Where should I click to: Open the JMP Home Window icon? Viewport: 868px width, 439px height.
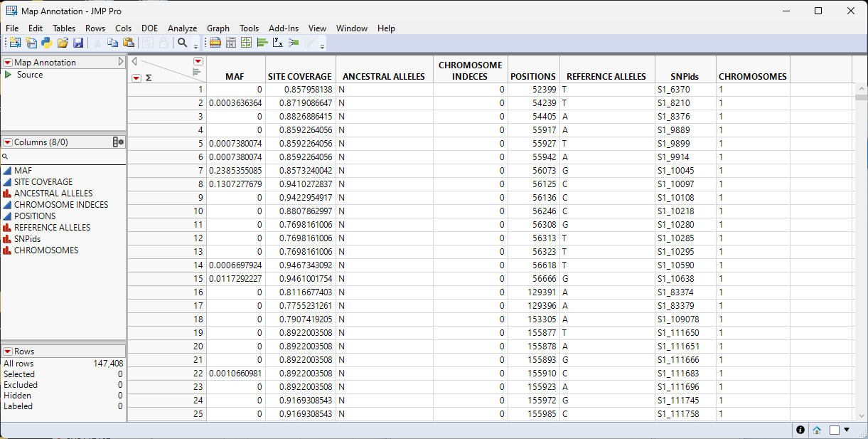click(x=817, y=430)
